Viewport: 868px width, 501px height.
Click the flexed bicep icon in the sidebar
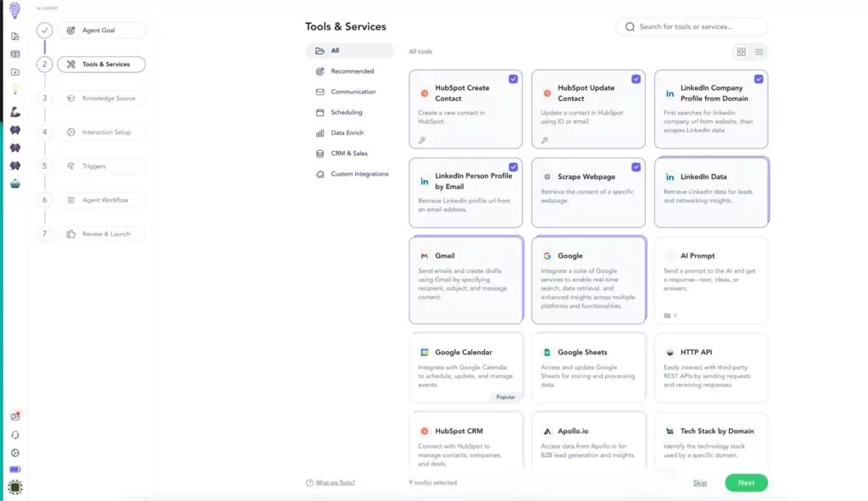pyautogui.click(x=15, y=112)
